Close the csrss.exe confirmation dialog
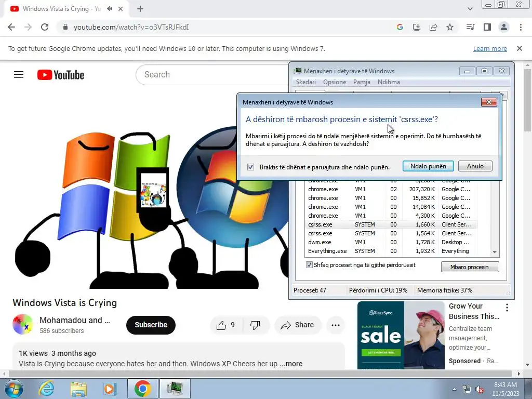Viewport: 532px width, 399px height. click(x=489, y=102)
